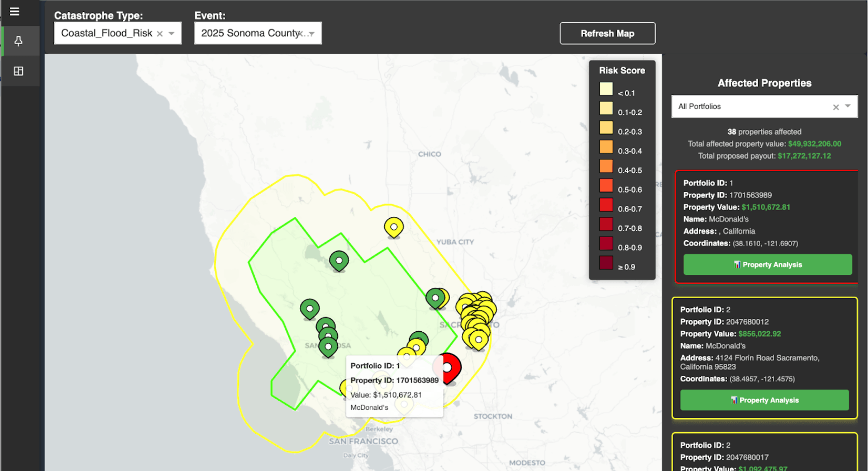Pick the 0.5-0.6 risk score swatch
868x471 pixels.
606,185
